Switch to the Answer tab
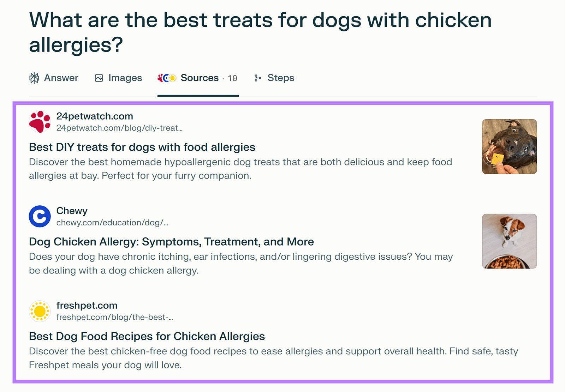Image resolution: width=565 pixels, height=392 pixels. (61, 78)
